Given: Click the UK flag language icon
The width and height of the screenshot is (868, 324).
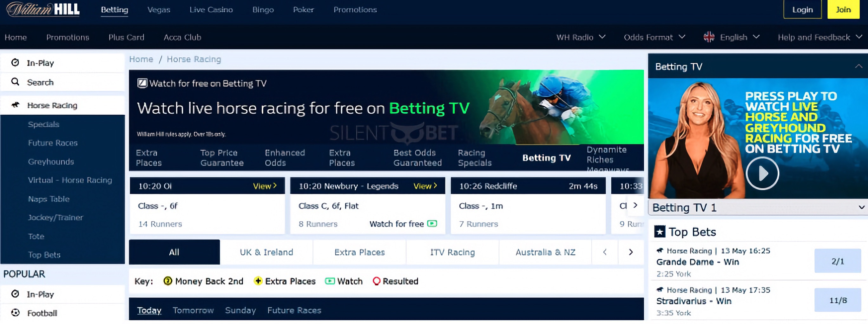Looking at the screenshot, I should pyautogui.click(x=709, y=37).
